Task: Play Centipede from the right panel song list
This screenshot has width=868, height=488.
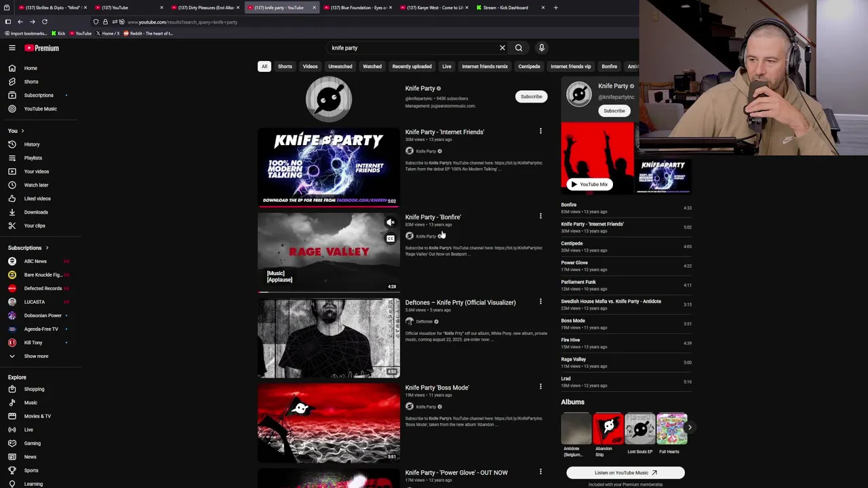Action: pyautogui.click(x=572, y=243)
